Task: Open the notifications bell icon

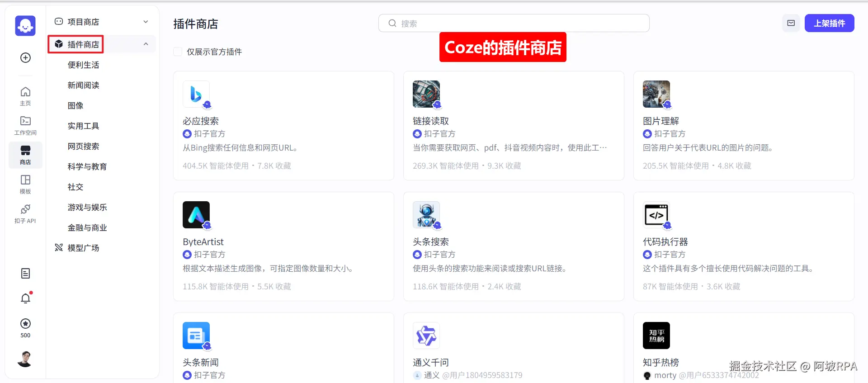Action: (x=26, y=298)
